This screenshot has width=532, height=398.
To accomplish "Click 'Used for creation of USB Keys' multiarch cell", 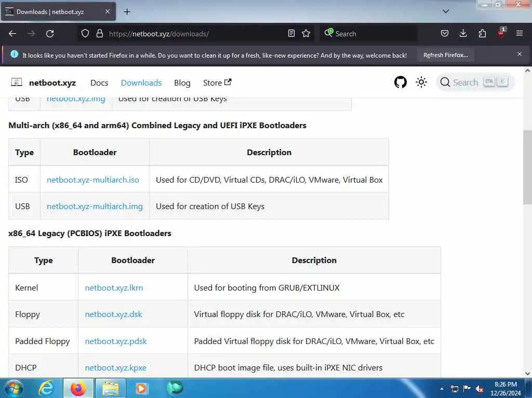I will [x=269, y=206].
